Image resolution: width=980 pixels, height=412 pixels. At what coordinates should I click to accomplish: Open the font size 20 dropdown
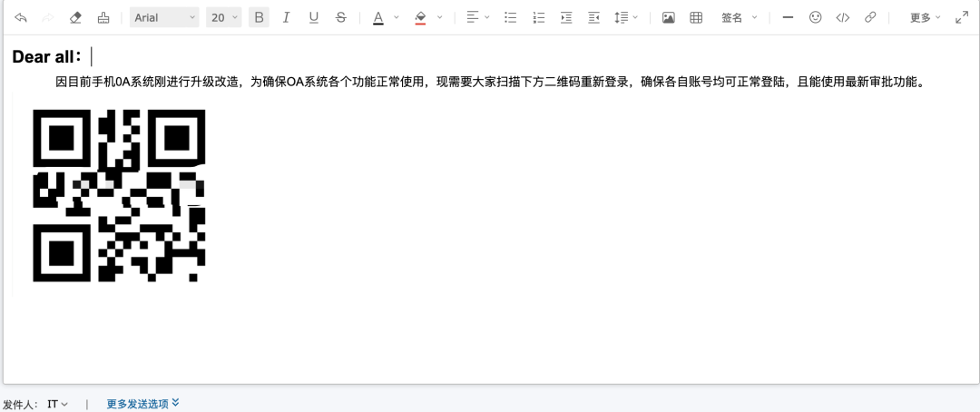224,17
